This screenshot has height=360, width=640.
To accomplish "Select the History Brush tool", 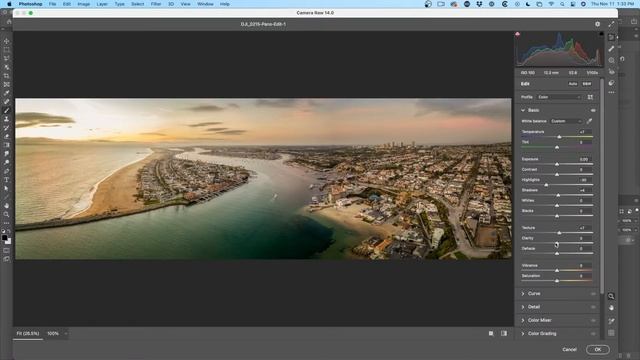I will 7,128.
